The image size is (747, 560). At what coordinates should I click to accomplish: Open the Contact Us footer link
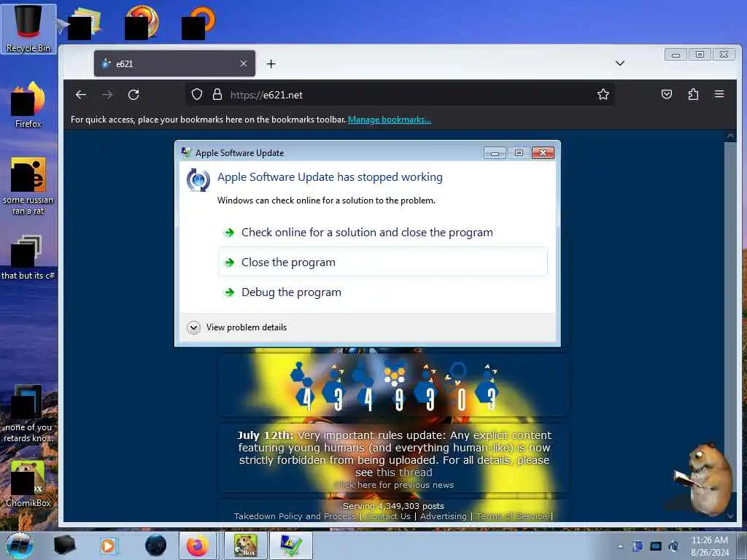[388, 516]
